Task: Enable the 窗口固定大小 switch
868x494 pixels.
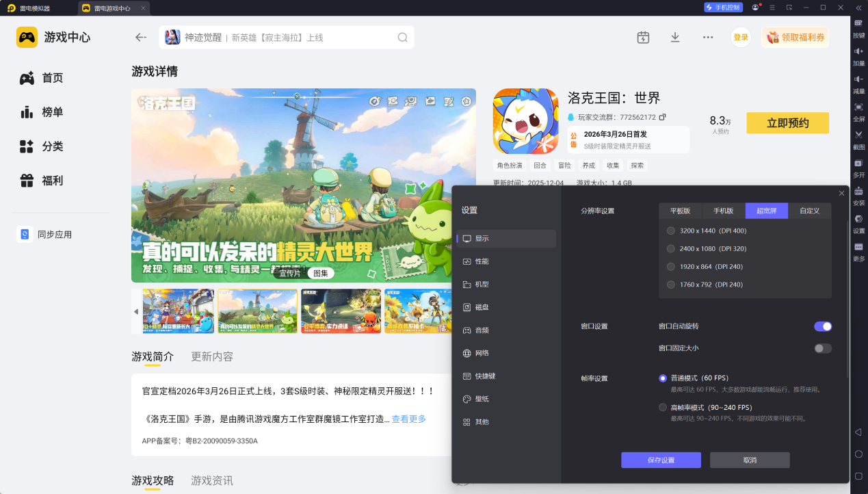Action: (822, 348)
